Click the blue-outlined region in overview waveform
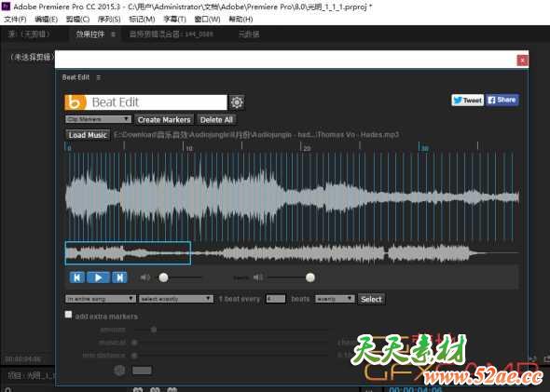550x392 pixels. [x=128, y=253]
